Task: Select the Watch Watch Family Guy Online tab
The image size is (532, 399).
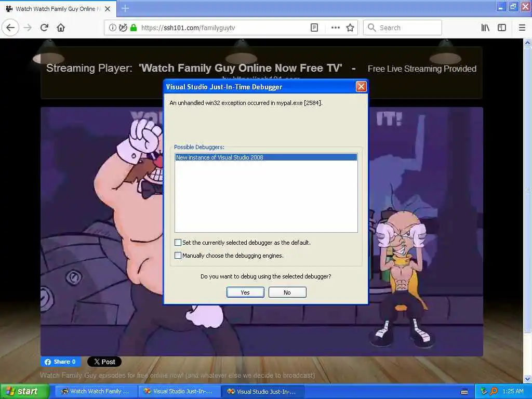Action: tap(58, 9)
